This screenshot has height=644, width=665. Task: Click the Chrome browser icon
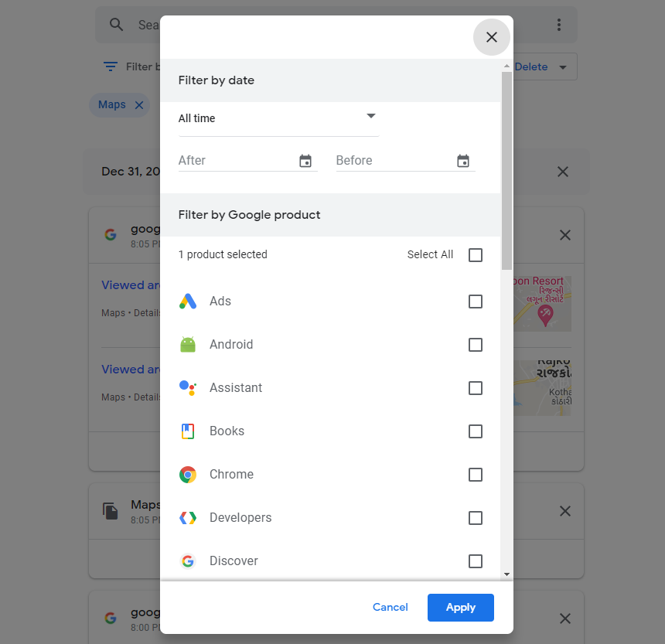coord(187,475)
